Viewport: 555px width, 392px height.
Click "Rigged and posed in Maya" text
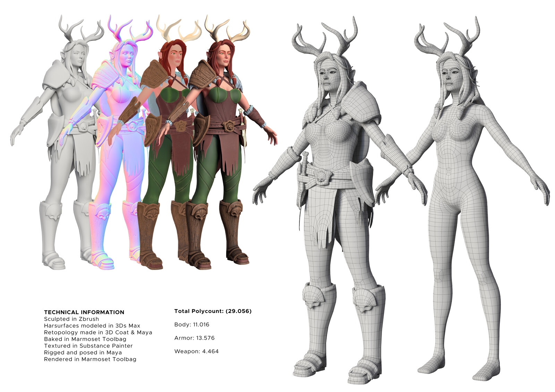(83, 352)
